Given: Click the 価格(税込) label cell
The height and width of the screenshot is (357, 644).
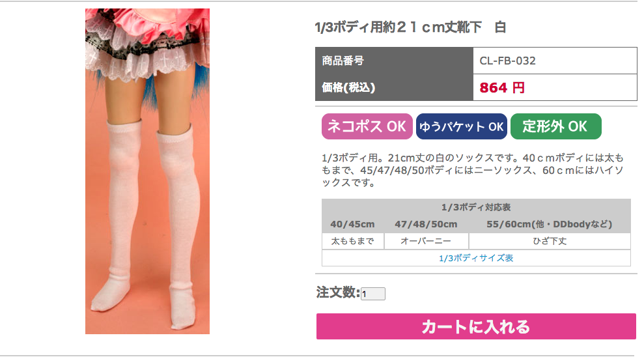Looking at the screenshot, I should tap(395, 87).
